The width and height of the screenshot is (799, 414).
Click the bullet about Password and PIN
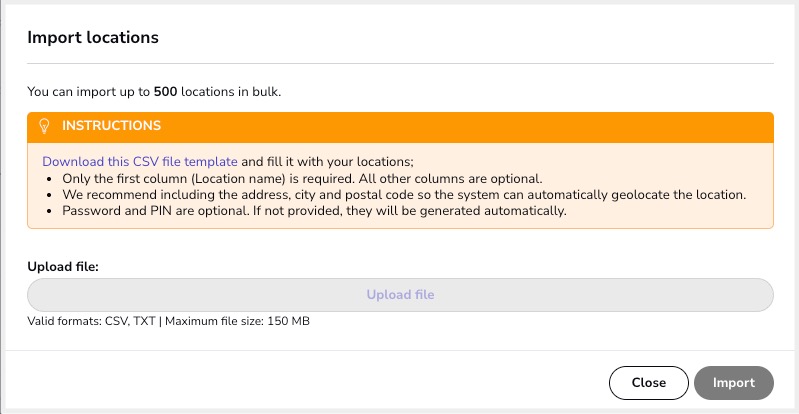[314, 211]
